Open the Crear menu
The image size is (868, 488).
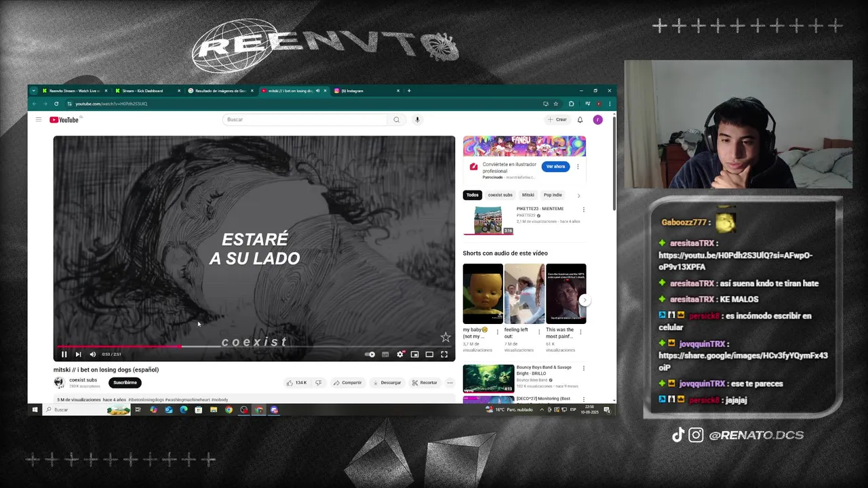557,119
